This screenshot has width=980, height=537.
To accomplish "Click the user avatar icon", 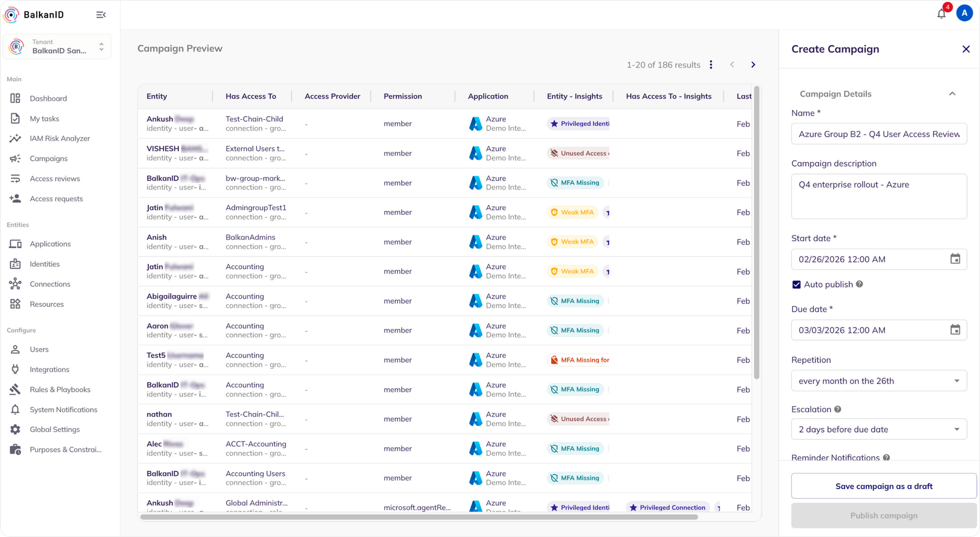I will pyautogui.click(x=964, y=13).
